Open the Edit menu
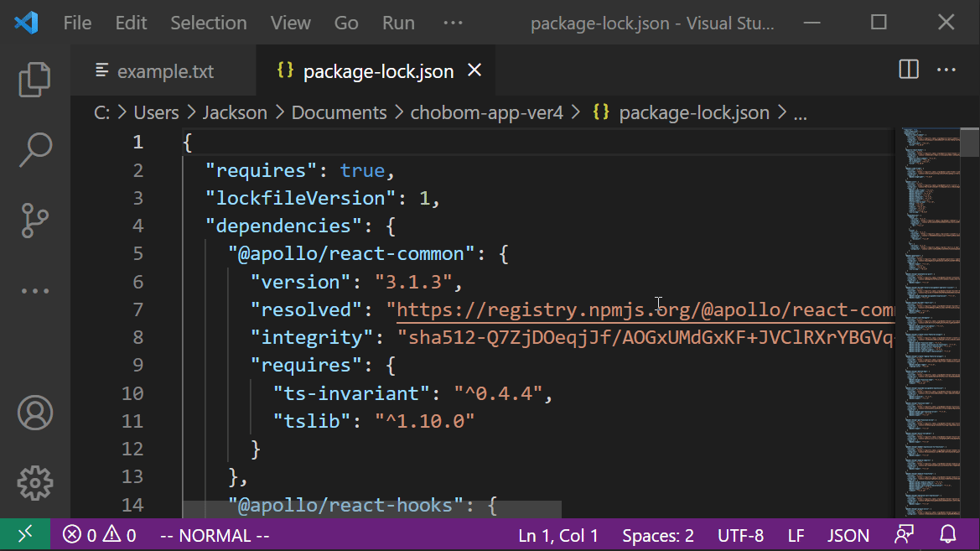The width and height of the screenshot is (980, 551). pos(132,23)
